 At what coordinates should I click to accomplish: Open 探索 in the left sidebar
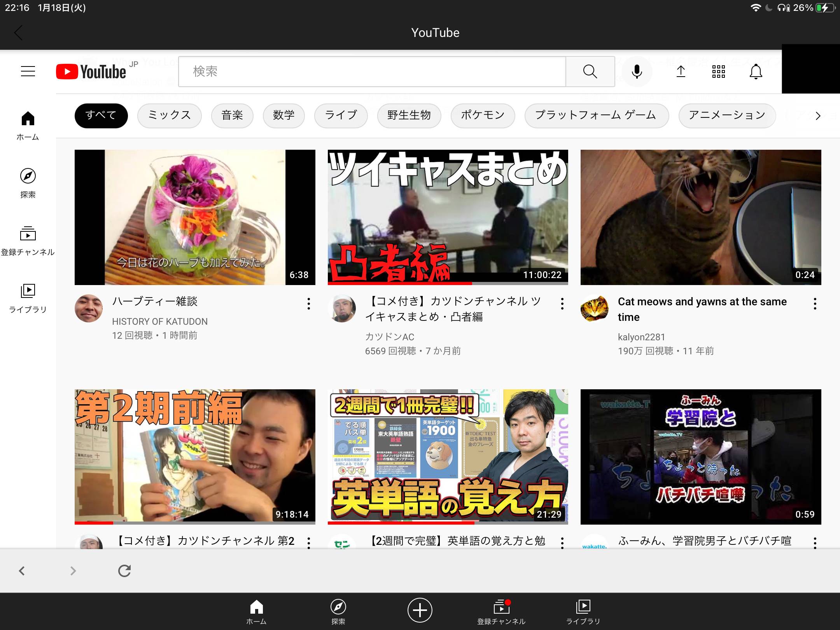coord(28,183)
